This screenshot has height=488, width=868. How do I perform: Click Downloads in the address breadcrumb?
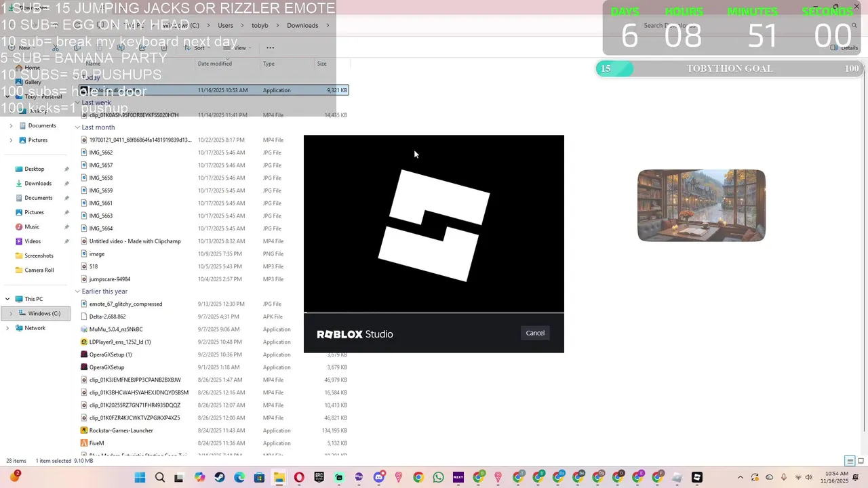pos(302,26)
